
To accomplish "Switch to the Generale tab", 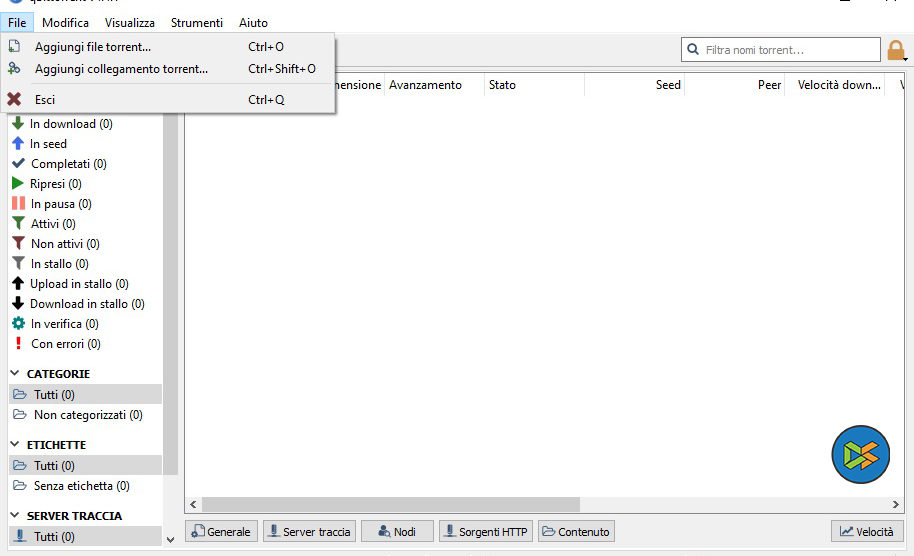I will click(222, 532).
